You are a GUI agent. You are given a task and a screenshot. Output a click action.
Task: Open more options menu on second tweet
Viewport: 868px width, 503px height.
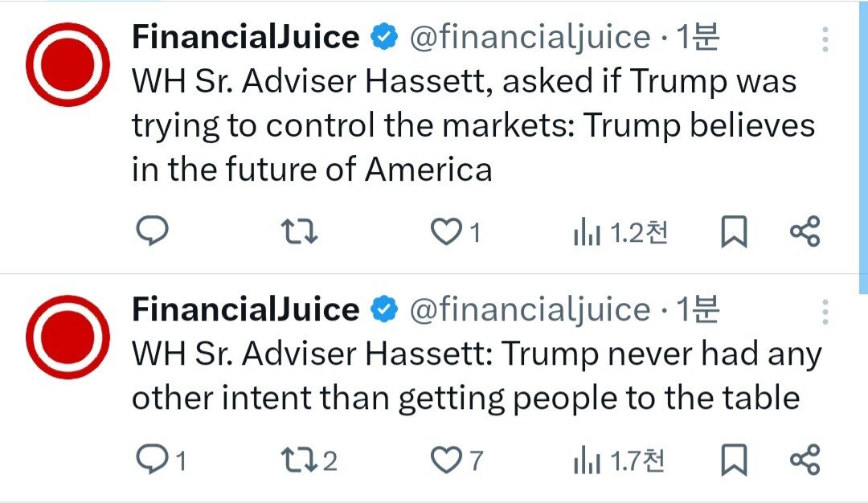click(x=825, y=312)
